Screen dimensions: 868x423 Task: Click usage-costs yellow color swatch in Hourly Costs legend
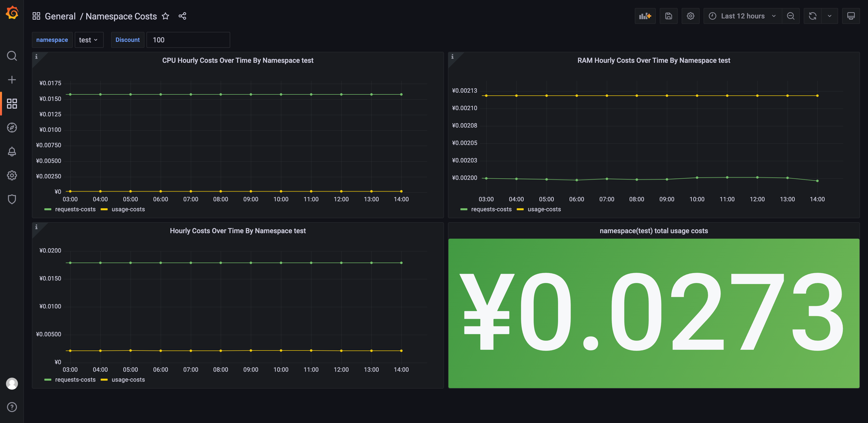104,380
